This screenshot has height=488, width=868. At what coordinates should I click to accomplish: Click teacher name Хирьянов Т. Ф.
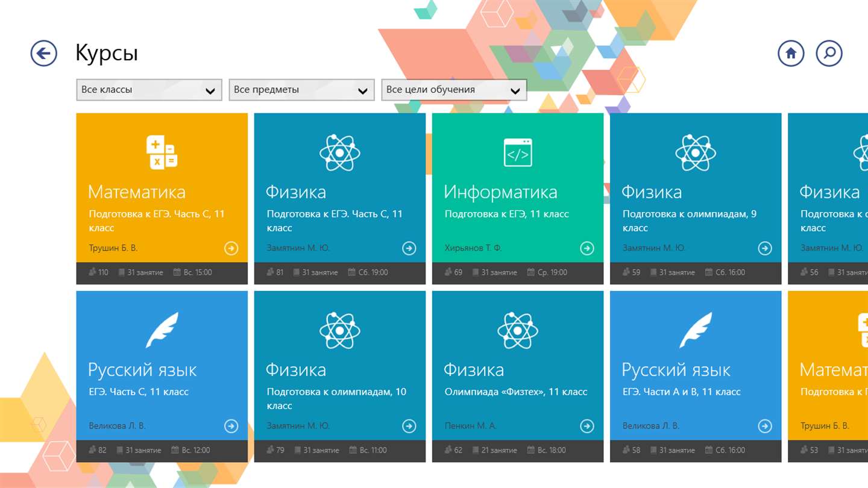(473, 248)
